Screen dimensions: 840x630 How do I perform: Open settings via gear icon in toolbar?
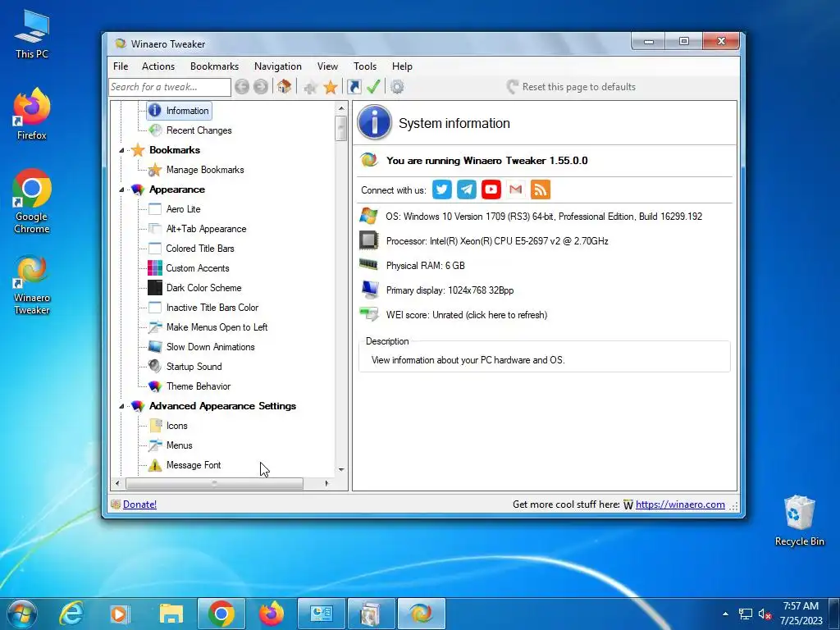point(397,87)
